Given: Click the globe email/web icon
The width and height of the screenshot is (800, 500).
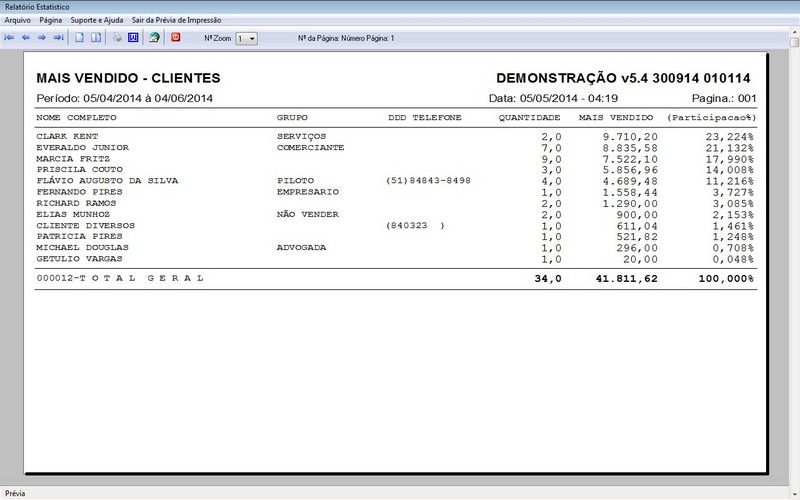Looking at the screenshot, I should [154, 38].
